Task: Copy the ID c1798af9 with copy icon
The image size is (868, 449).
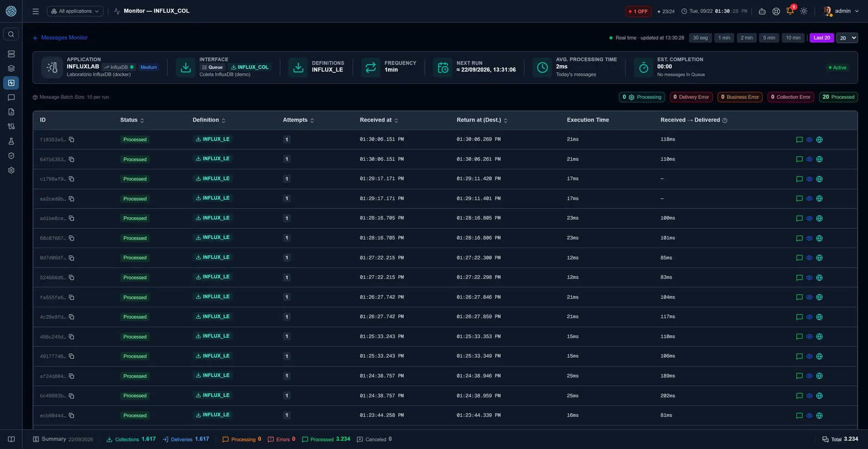Action: 72,179
